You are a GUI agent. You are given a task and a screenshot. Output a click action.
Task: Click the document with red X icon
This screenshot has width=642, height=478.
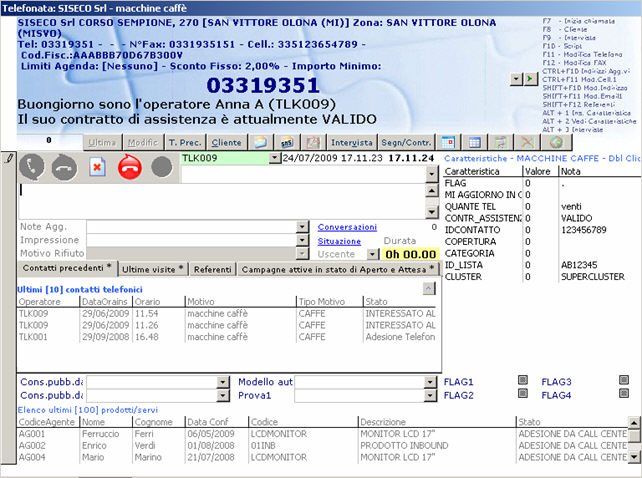coord(97,167)
